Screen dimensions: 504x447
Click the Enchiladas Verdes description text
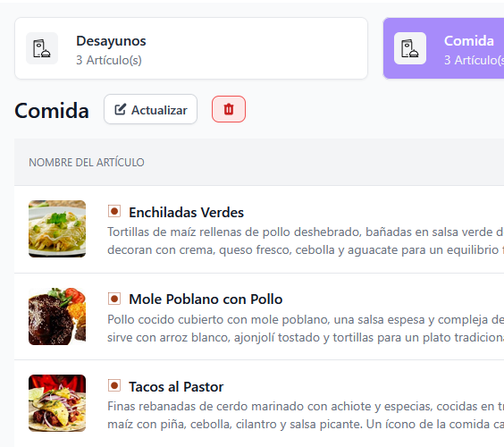[306, 240]
